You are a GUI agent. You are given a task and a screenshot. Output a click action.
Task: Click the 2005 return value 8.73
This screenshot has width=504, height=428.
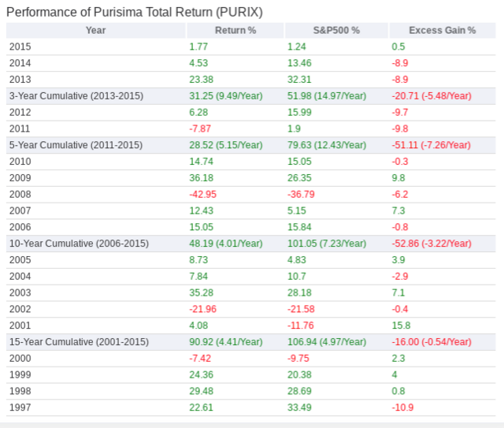198,260
